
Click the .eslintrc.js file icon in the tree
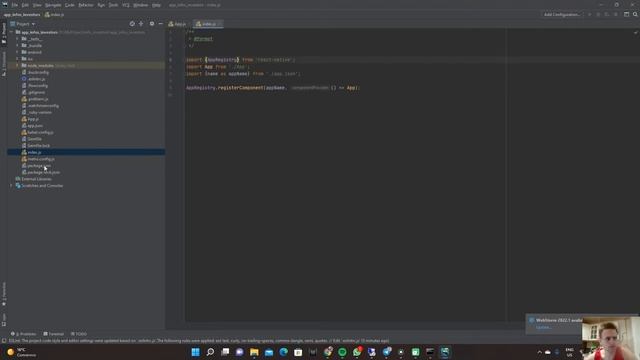coord(24,79)
